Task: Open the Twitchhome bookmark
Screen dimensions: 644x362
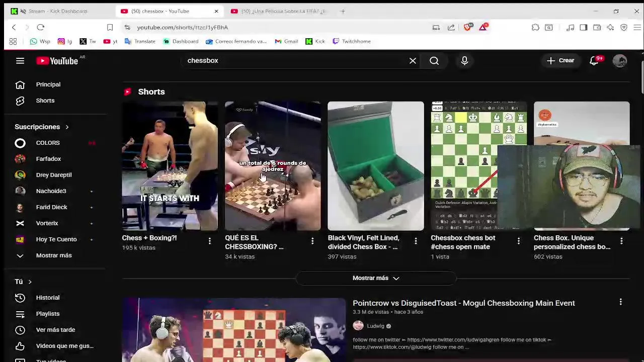Action: 352,41
